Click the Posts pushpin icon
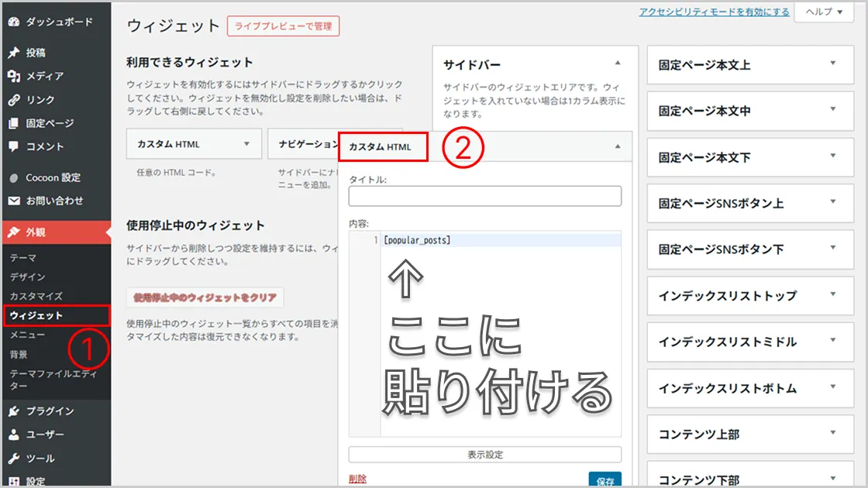868x488 pixels. tap(13, 53)
